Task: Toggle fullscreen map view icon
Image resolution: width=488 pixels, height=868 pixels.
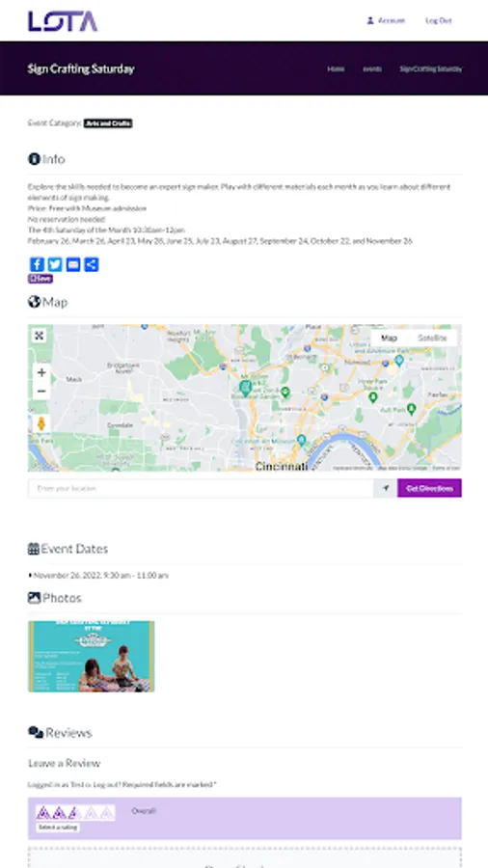Action: 39,336
